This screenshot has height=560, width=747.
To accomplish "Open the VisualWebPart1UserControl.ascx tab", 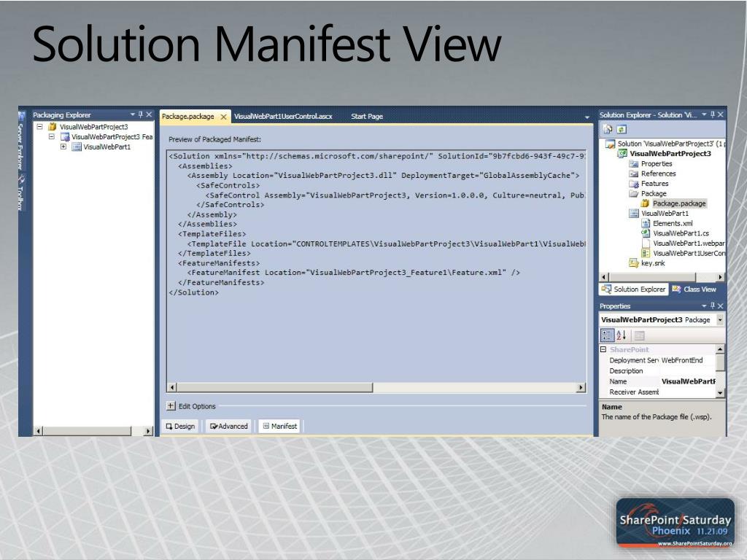I will coord(283,116).
